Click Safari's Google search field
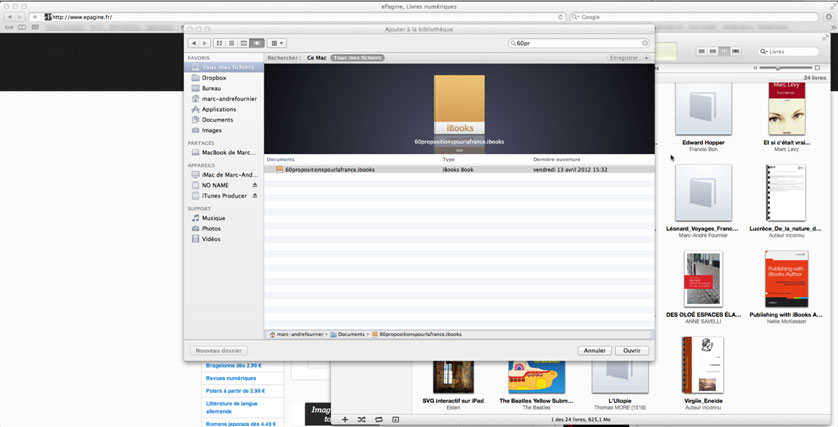 (694, 17)
